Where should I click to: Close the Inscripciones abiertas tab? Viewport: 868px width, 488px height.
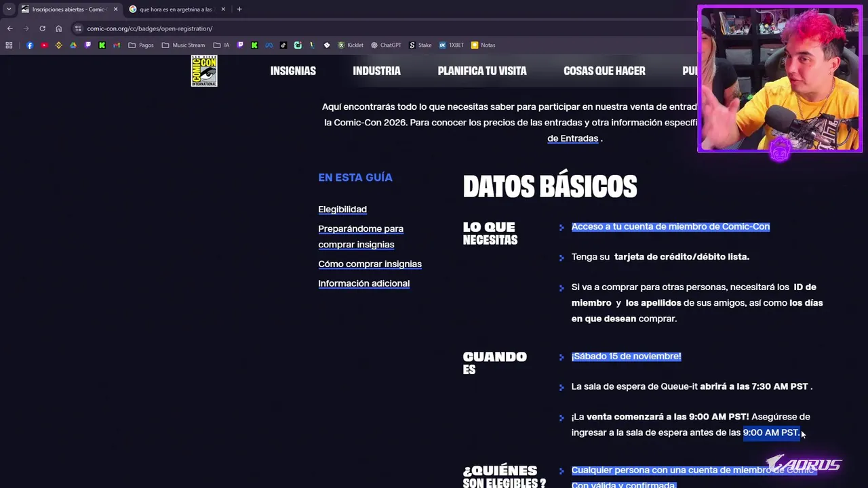115,9
